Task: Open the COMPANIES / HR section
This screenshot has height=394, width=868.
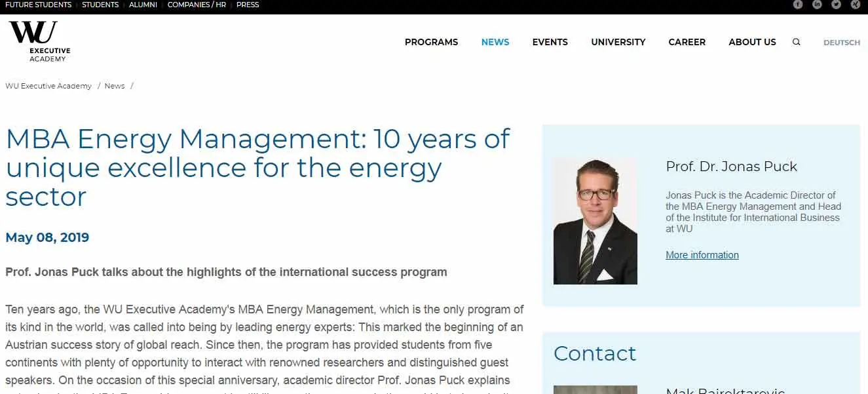Action: point(197,5)
